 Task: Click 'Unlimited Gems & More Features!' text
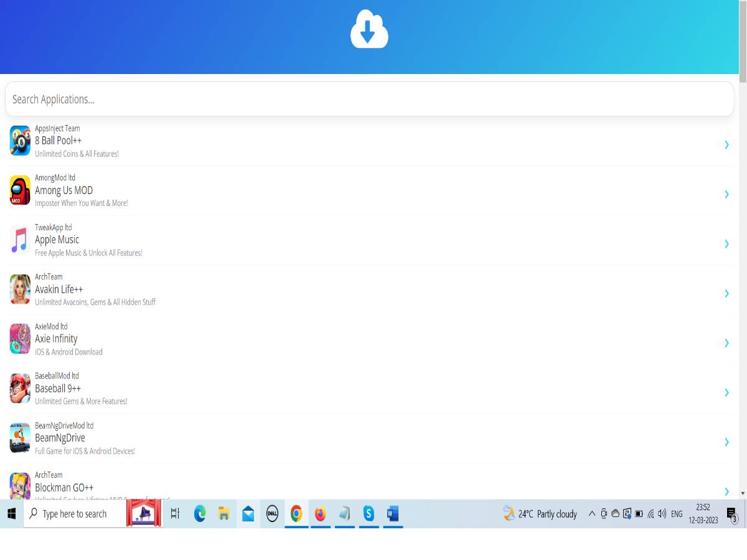click(81, 401)
